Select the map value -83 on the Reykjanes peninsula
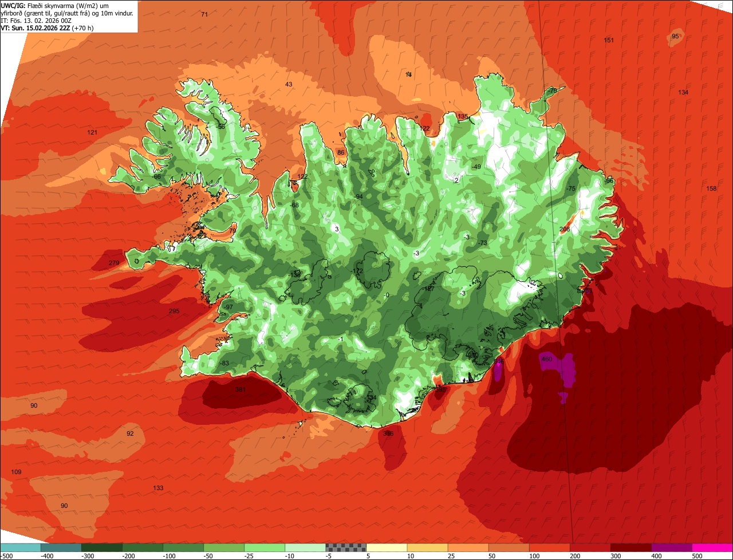733x560 pixels. (224, 363)
